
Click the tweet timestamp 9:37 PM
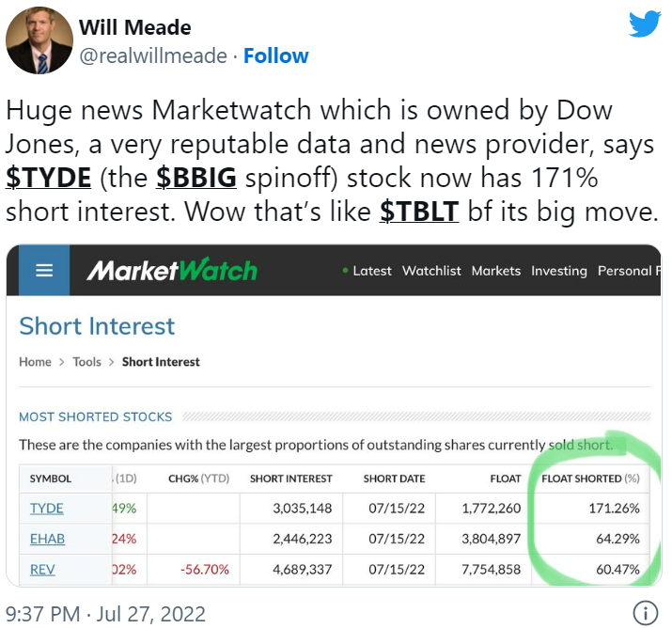click(43, 614)
